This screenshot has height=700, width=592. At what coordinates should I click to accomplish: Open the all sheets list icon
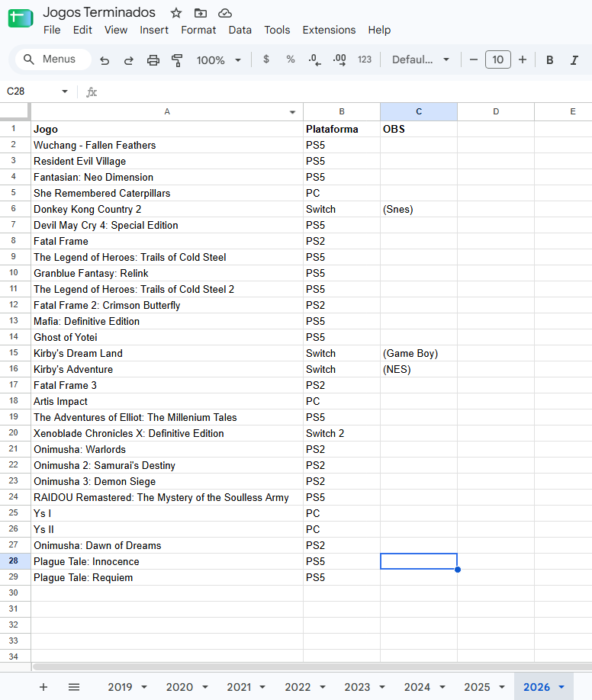(x=74, y=687)
